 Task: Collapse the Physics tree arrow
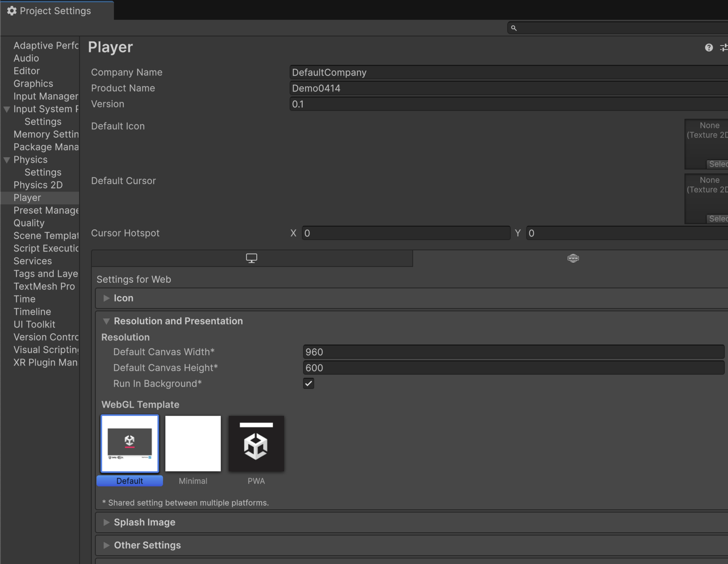pos(7,160)
